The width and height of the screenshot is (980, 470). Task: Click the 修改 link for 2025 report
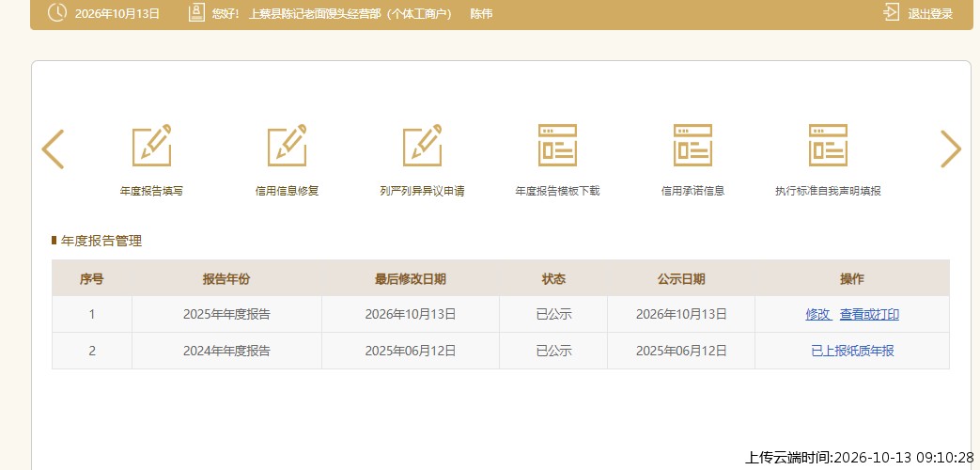[817, 314]
